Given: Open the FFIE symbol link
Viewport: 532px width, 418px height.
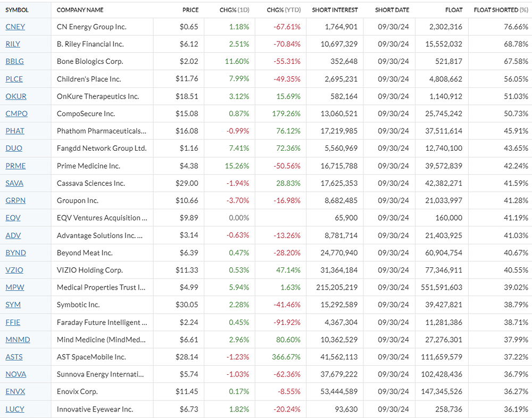Looking at the screenshot, I should 13,322.
